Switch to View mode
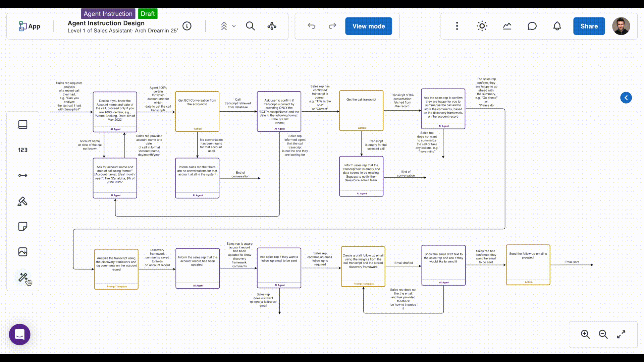 click(x=368, y=26)
